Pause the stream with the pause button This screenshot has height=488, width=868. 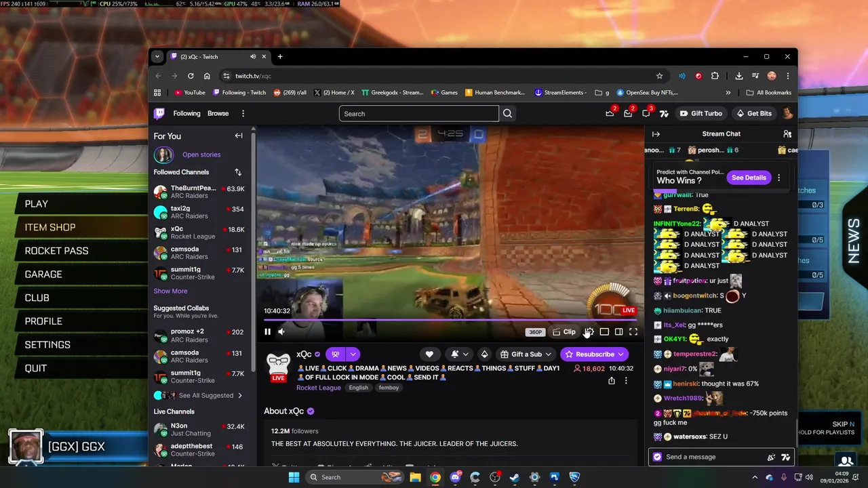pyautogui.click(x=267, y=331)
